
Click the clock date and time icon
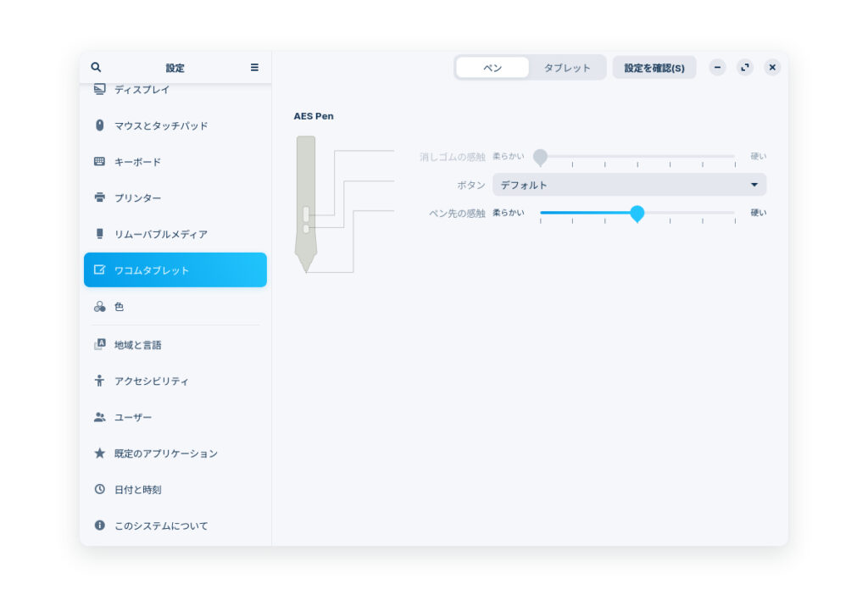(x=100, y=488)
